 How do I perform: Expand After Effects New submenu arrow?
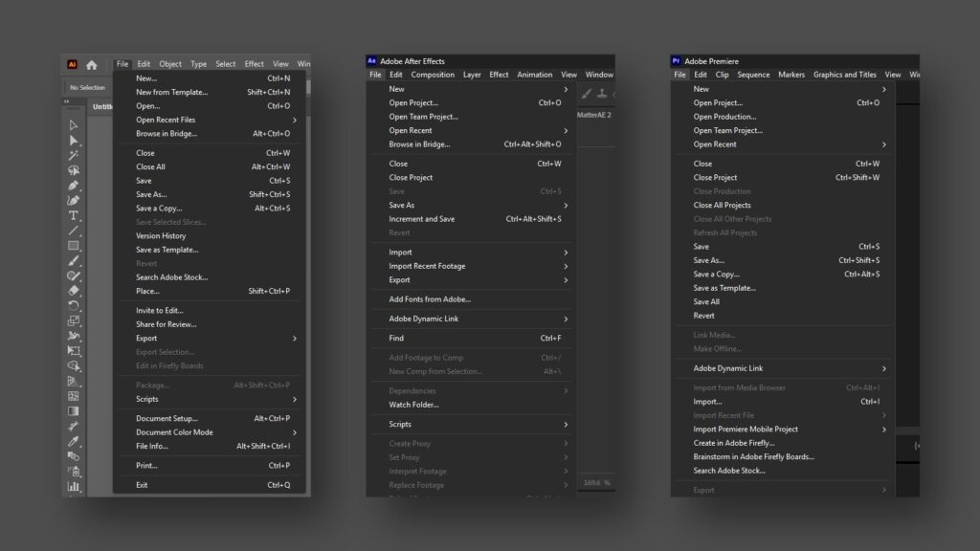[x=566, y=89]
